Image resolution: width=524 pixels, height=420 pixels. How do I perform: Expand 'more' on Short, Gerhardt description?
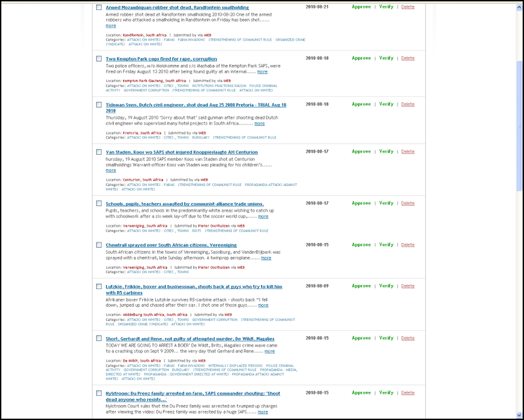tap(270, 351)
